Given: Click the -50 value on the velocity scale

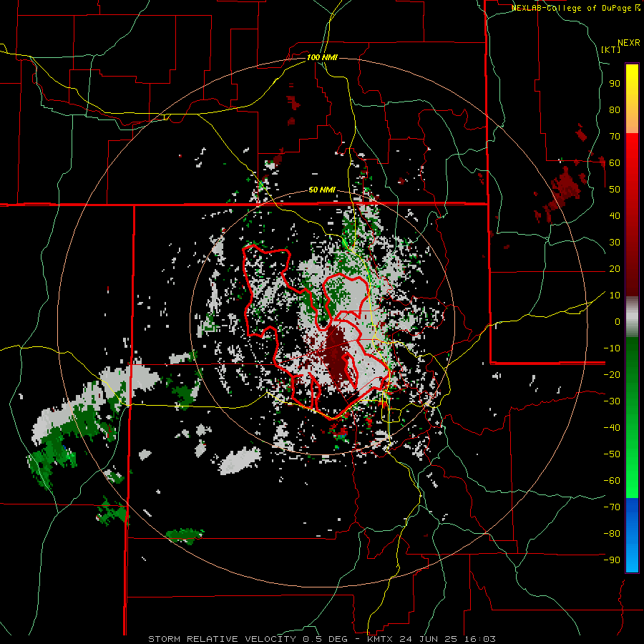Looking at the screenshot, I should click(612, 454).
